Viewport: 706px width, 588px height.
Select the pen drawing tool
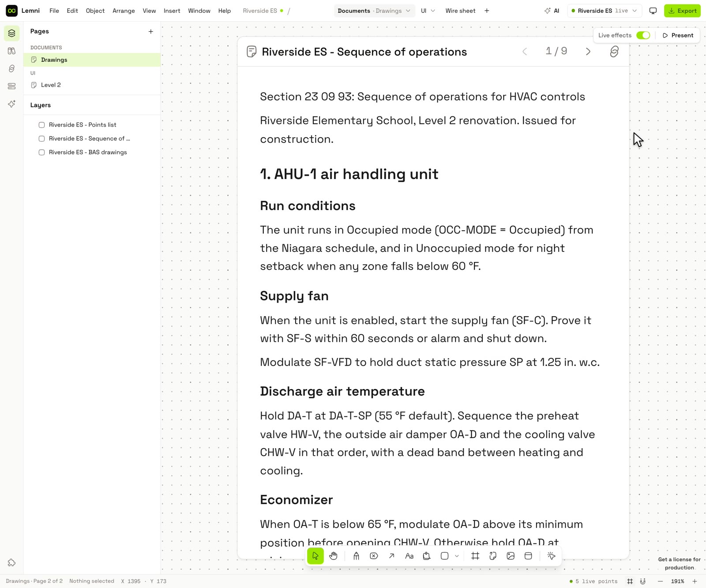[356, 556]
